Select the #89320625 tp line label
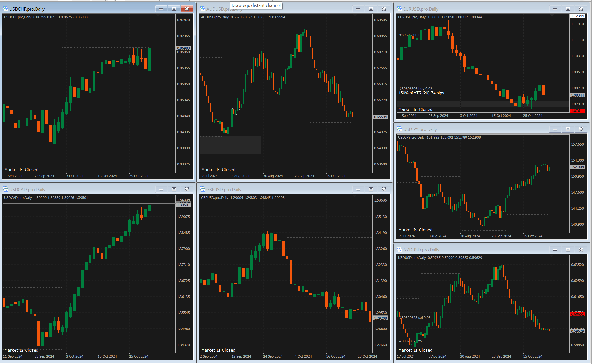Viewport: 592px width, 364px height. (411, 341)
